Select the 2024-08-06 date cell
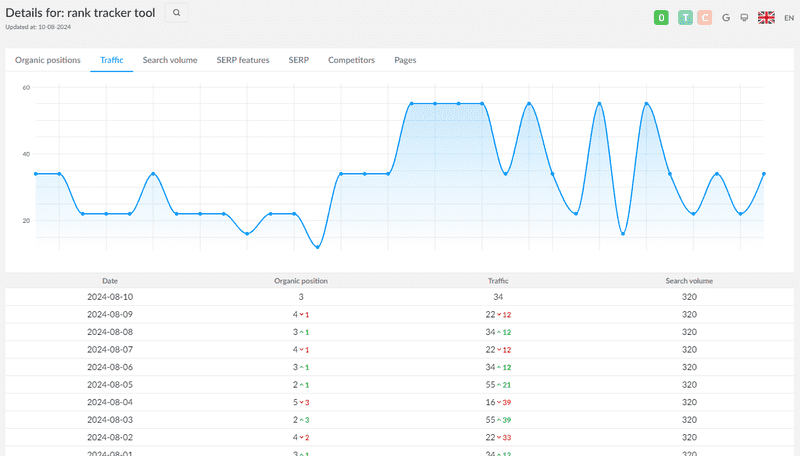The height and width of the screenshot is (456, 800). click(x=110, y=367)
